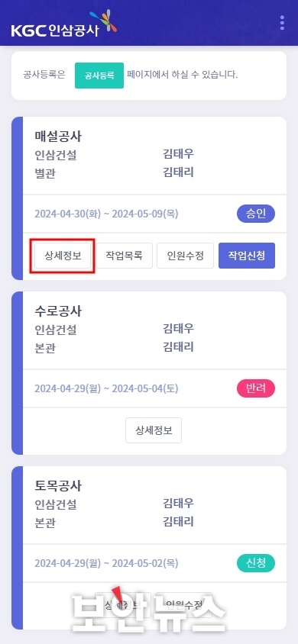Click the green 공사등록 button
The height and width of the screenshot is (644, 298).
99,76
